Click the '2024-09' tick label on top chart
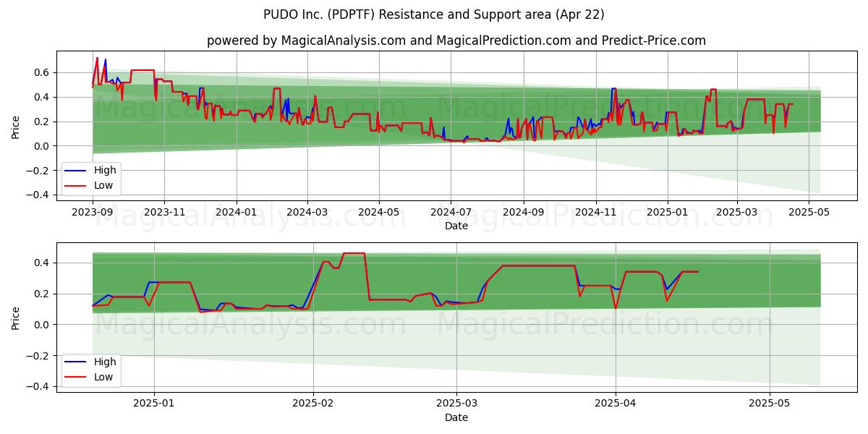The image size is (868, 434). (524, 212)
